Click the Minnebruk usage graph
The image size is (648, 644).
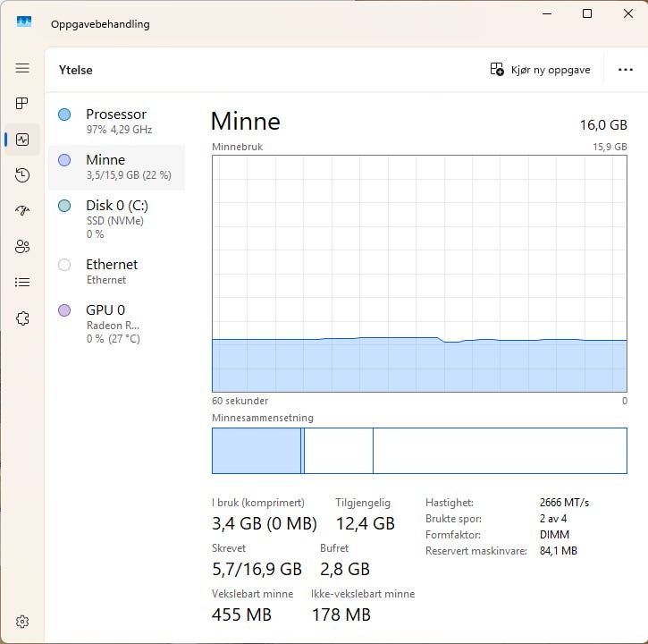pos(419,273)
